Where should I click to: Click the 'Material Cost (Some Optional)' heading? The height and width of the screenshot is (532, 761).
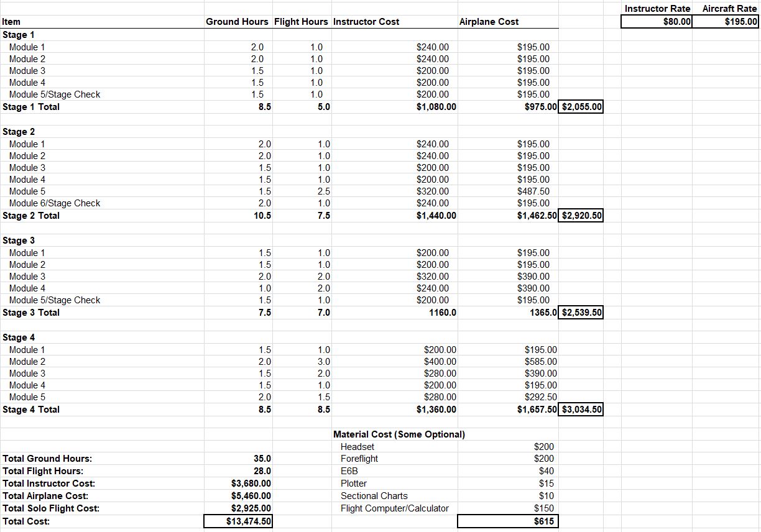(x=399, y=434)
